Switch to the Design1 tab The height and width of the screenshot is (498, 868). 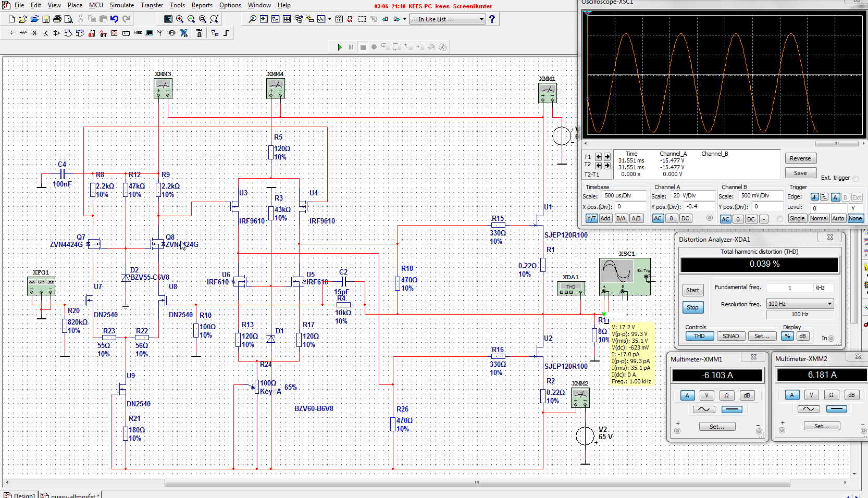point(20,495)
